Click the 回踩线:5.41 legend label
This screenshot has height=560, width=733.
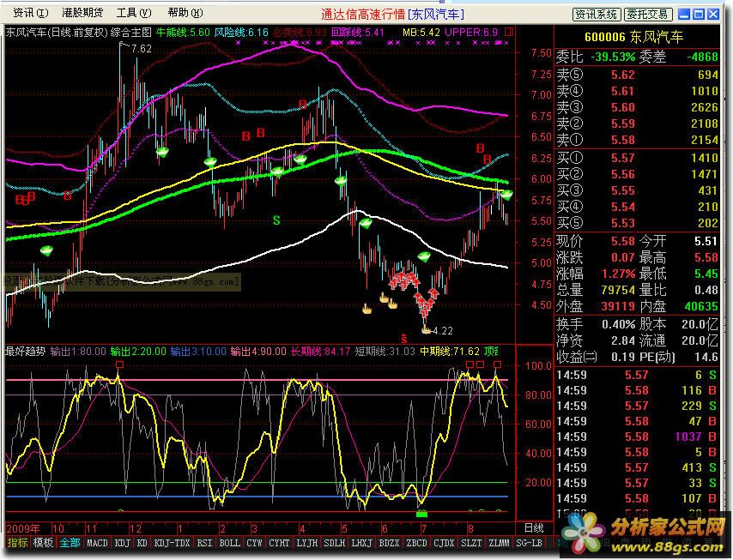pos(358,33)
